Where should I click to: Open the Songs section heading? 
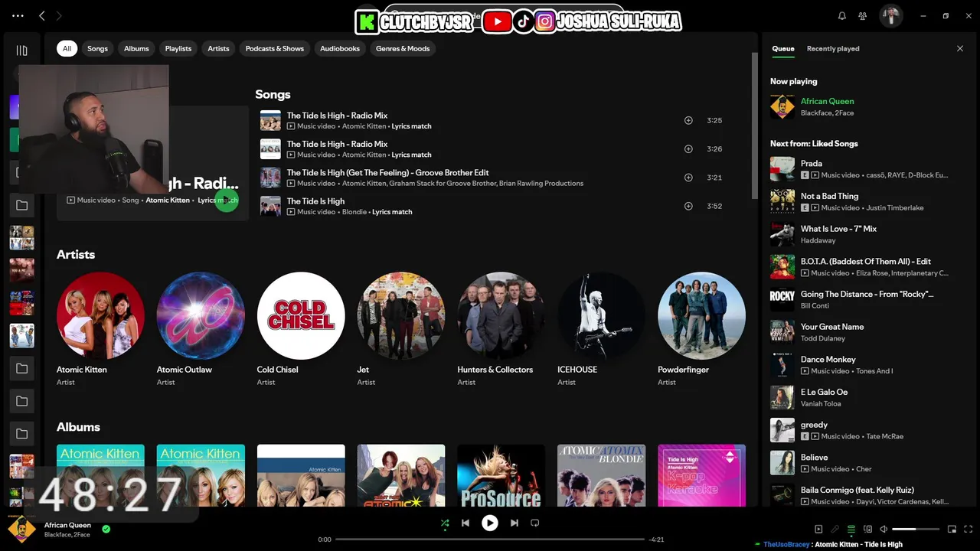[x=273, y=94]
